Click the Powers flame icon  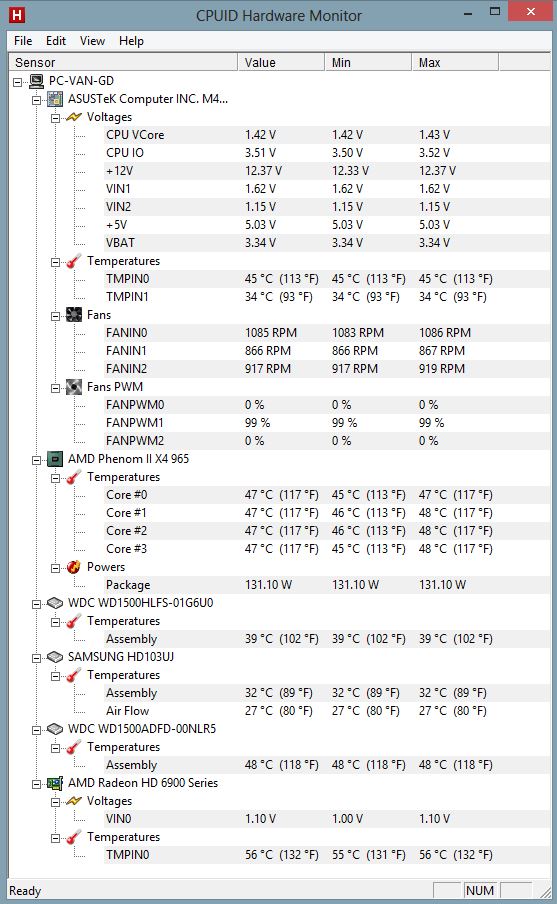point(74,567)
